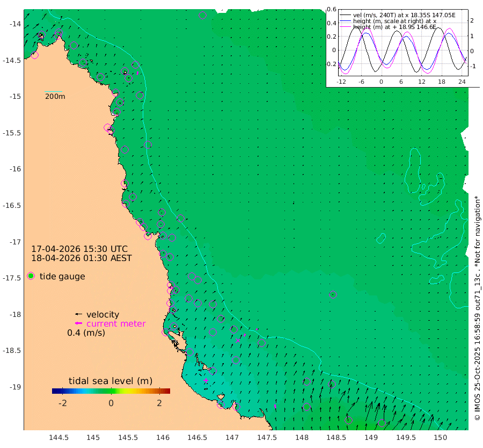Click the longitude '150' axis label
The image size is (483, 448).
point(441,437)
